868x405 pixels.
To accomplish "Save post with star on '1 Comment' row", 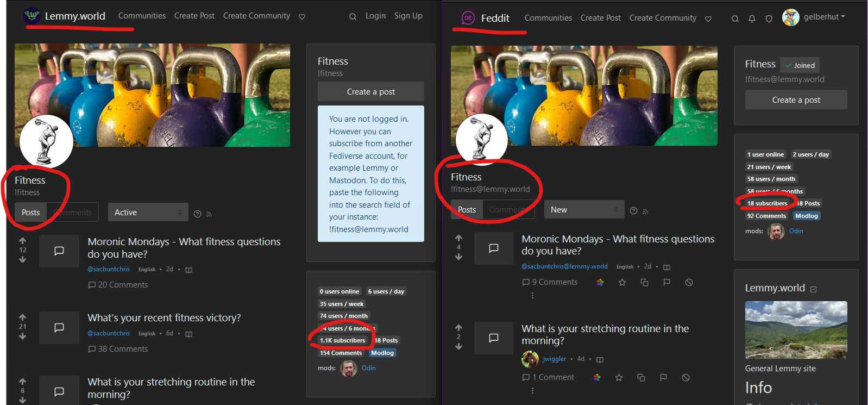I will [x=619, y=377].
